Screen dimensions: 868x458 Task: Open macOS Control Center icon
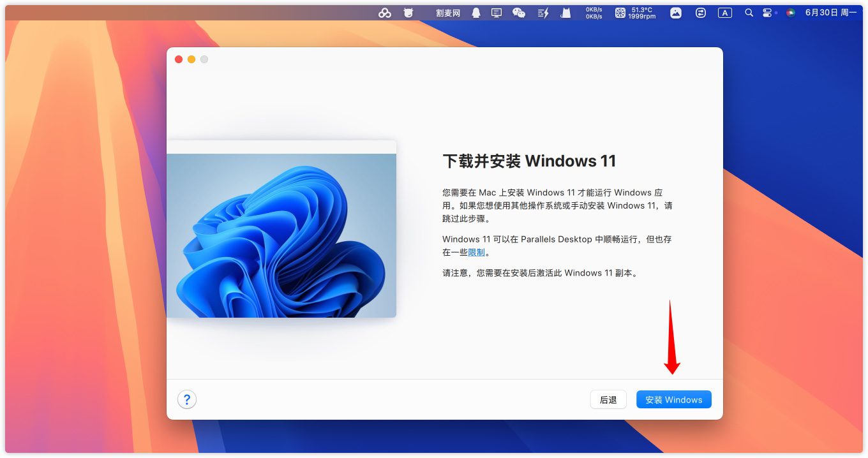(767, 13)
